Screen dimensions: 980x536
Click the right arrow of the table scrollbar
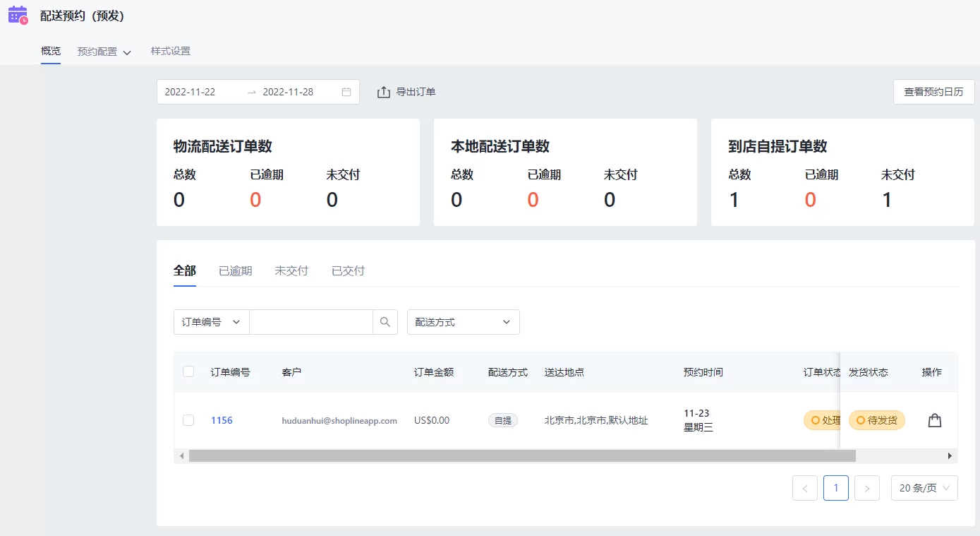951,455
